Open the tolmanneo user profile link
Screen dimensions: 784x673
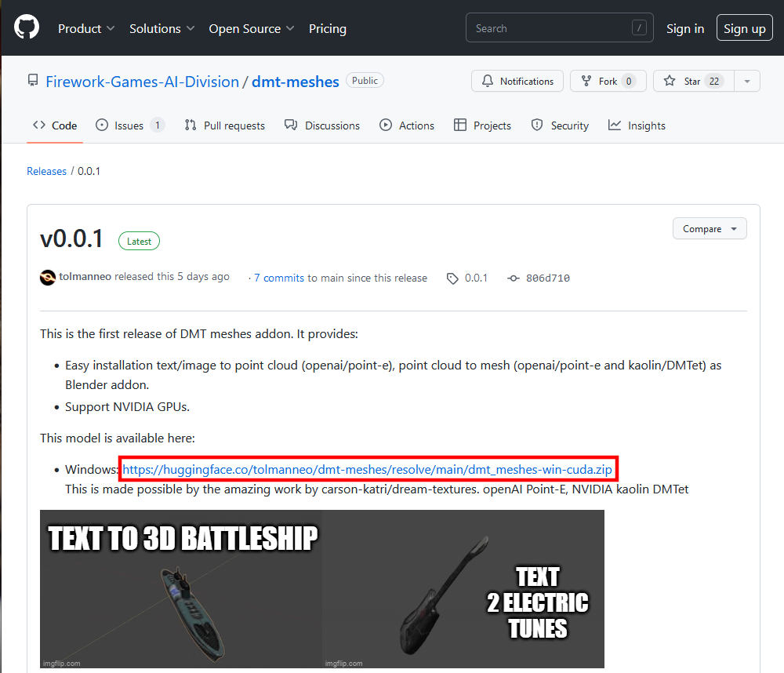click(85, 277)
